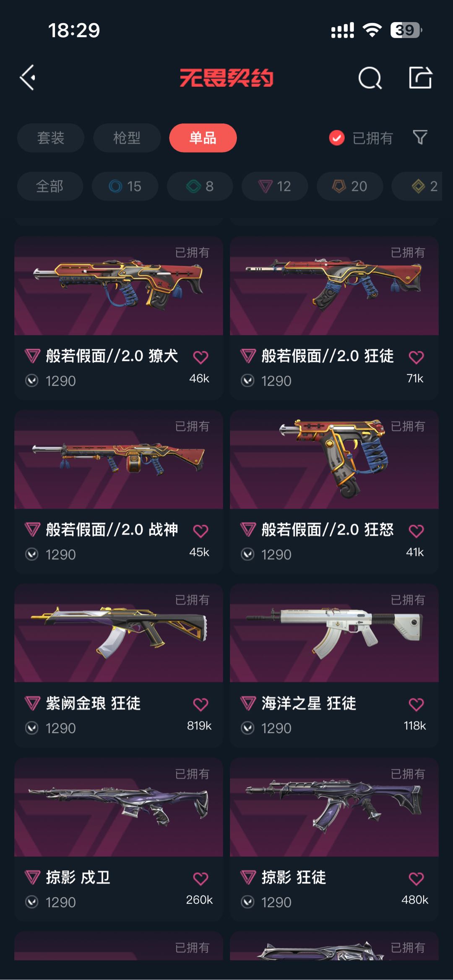Switch to the 枪型 tab

click(127, 137)
